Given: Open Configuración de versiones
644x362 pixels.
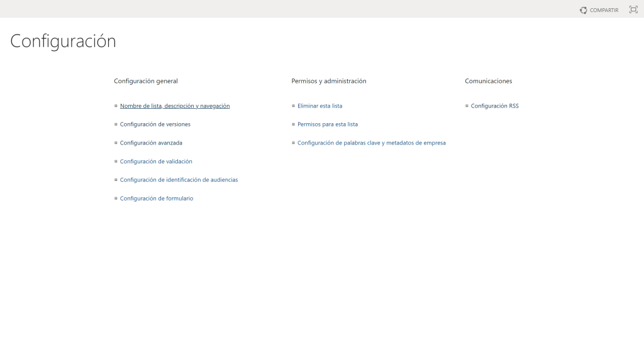Looking at the screenshot, I should (155, 124).
